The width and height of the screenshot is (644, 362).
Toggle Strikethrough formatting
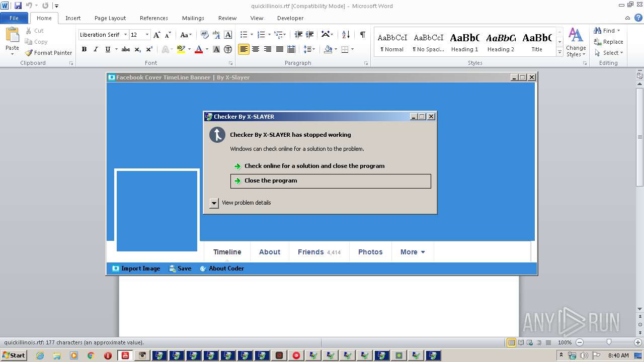(126, 49)
